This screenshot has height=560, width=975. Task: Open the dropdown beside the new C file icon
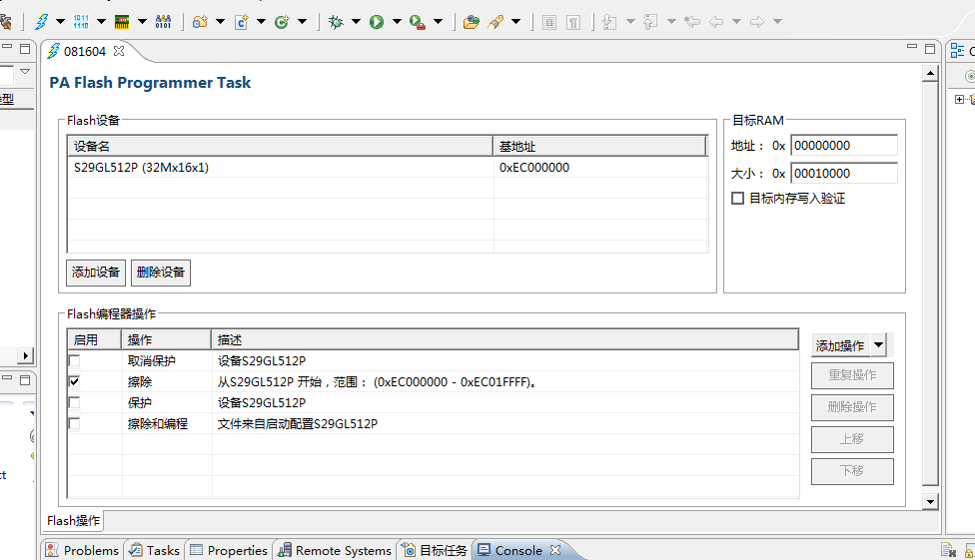(261, 21)
